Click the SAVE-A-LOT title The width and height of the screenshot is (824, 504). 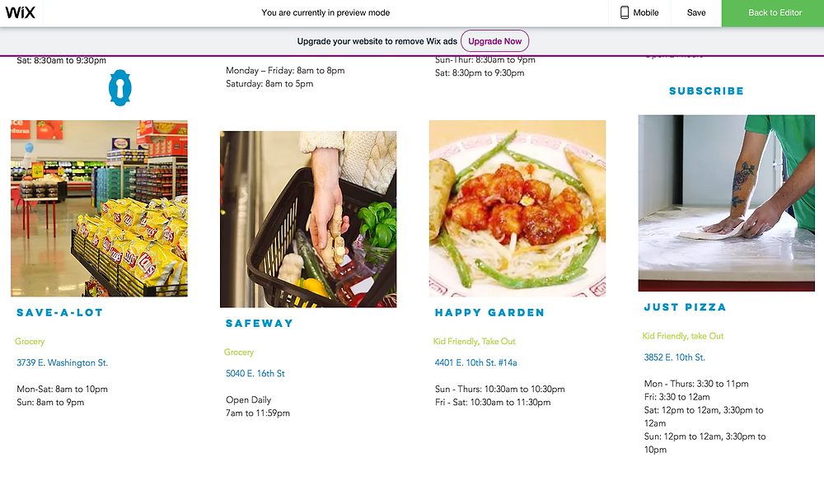click(x=60, y=312)
